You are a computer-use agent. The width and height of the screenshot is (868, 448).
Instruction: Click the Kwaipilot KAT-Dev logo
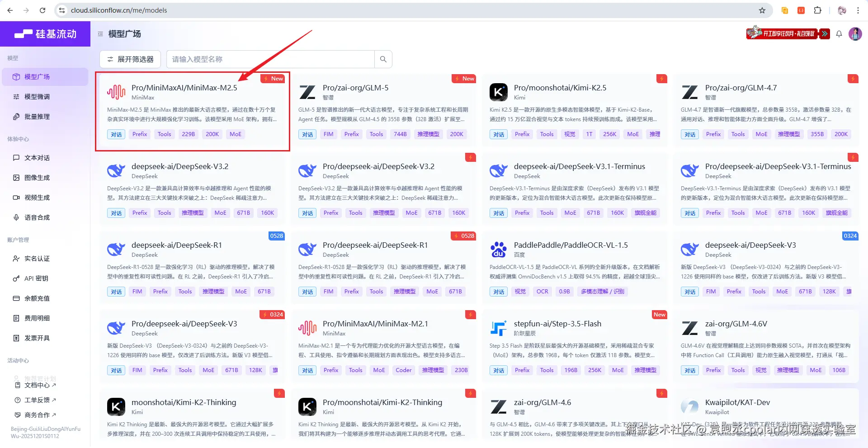point(690,407)
